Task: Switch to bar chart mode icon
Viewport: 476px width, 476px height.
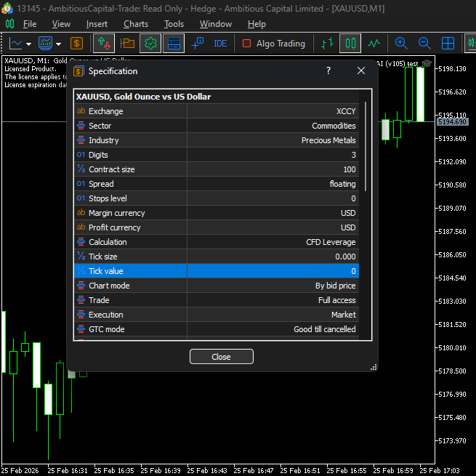Action: 327,44
